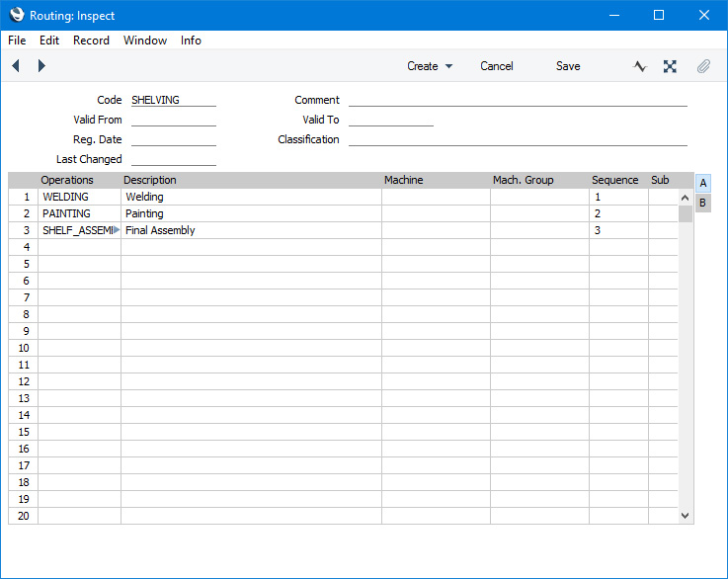
Task: Click the fullscreen expand icon
Action: pyautogui.click(x=670, y=66)
